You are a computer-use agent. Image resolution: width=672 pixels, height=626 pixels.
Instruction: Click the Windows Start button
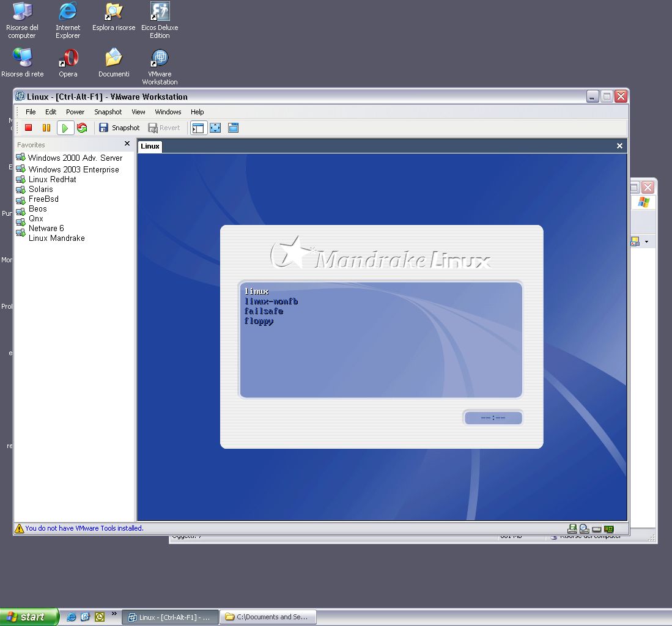pyautogui.click(x=29, y=617)
